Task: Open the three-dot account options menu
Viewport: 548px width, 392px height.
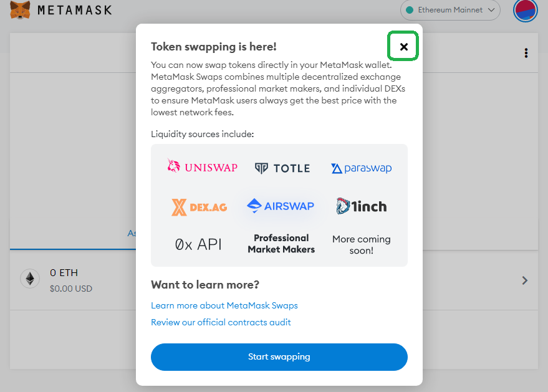Action: 526,53
